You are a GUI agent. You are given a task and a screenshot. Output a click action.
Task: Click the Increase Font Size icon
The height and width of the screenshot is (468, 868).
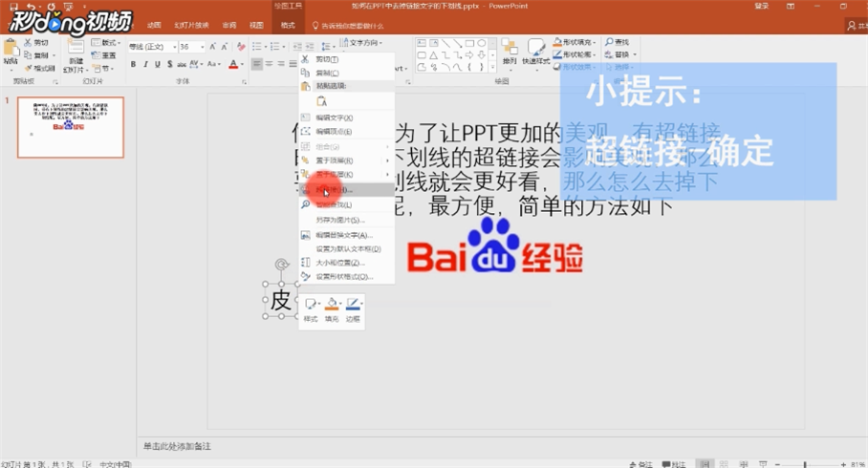click(212, 47)
